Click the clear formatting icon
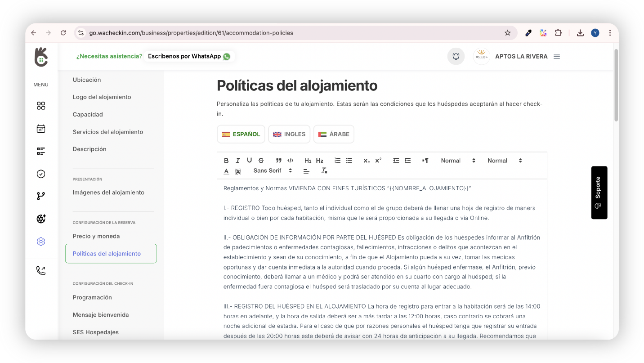644x363 pixels. pos(324,171)
